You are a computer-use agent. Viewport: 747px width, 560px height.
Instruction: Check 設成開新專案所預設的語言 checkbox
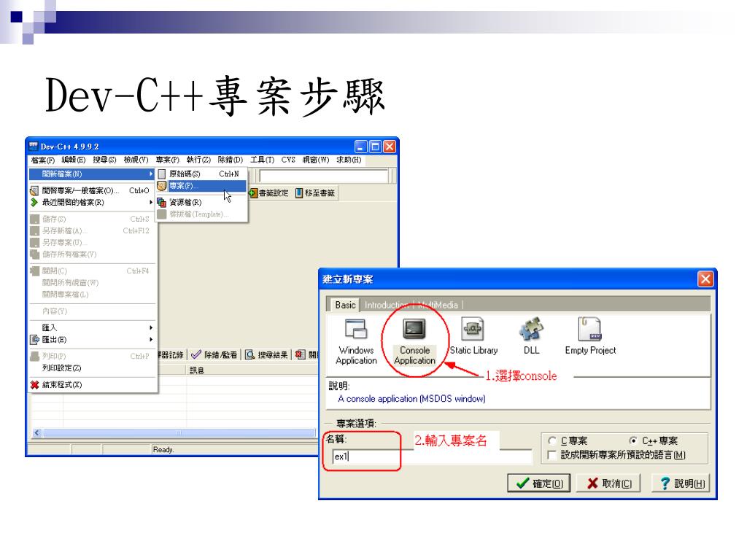(x=552, y=455)
